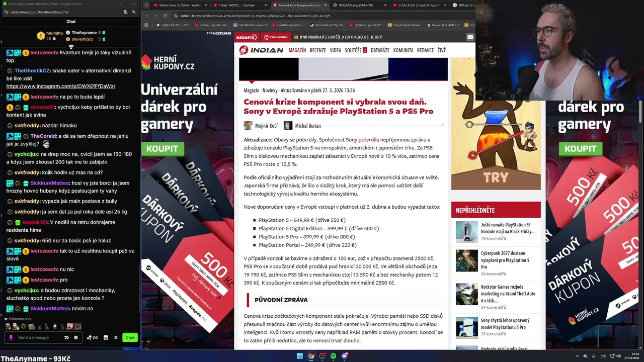
Task: Open the chat shop icon
Action: pos(106,337)
